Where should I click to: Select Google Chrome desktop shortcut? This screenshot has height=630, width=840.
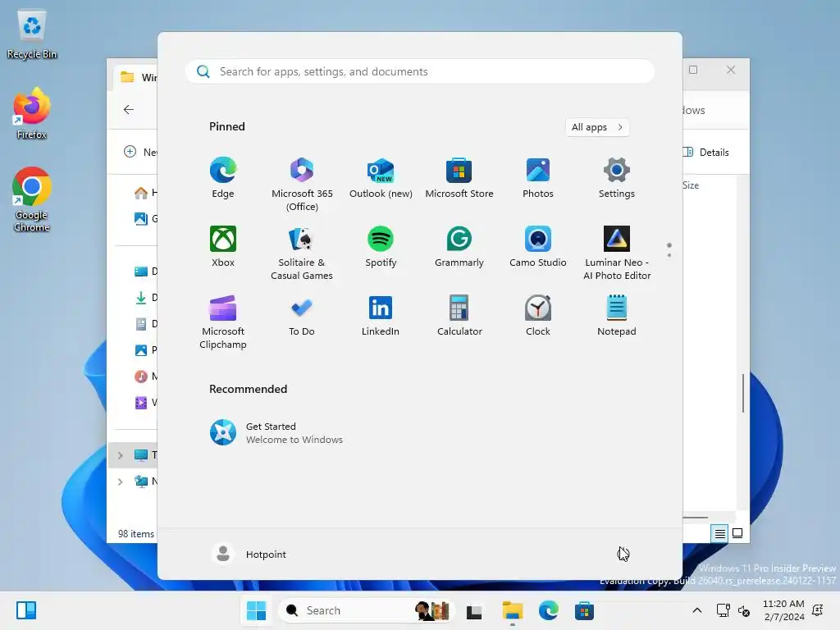(x=32, y=200)
